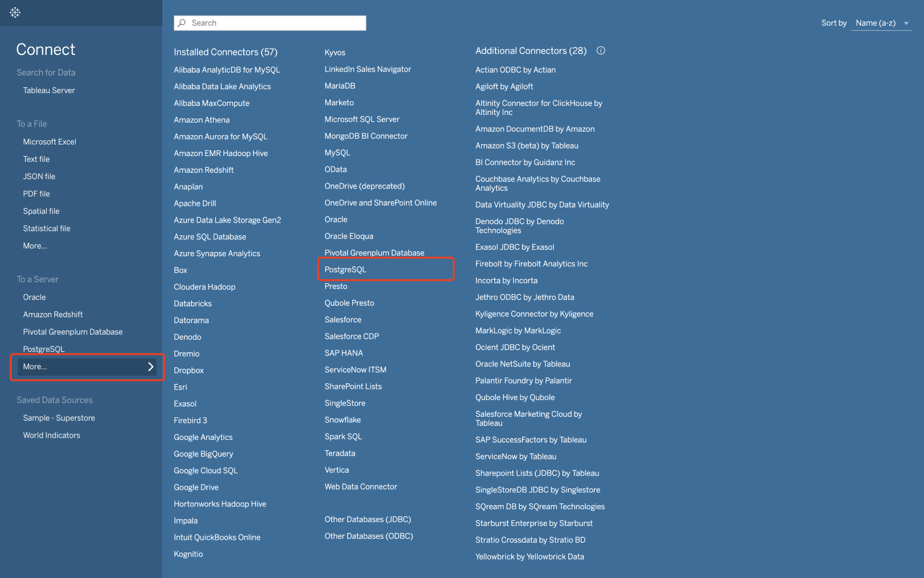Viewport: 924px width, 578px height.
Task: Select Oracle NetSuite by Tableau
Action: coord(523,364)
